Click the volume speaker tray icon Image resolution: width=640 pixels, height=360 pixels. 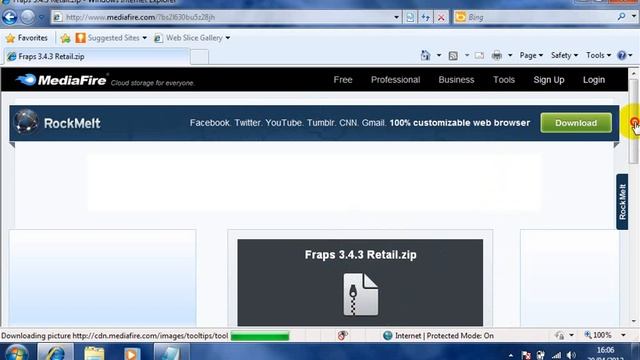click(x=571, y=355)
